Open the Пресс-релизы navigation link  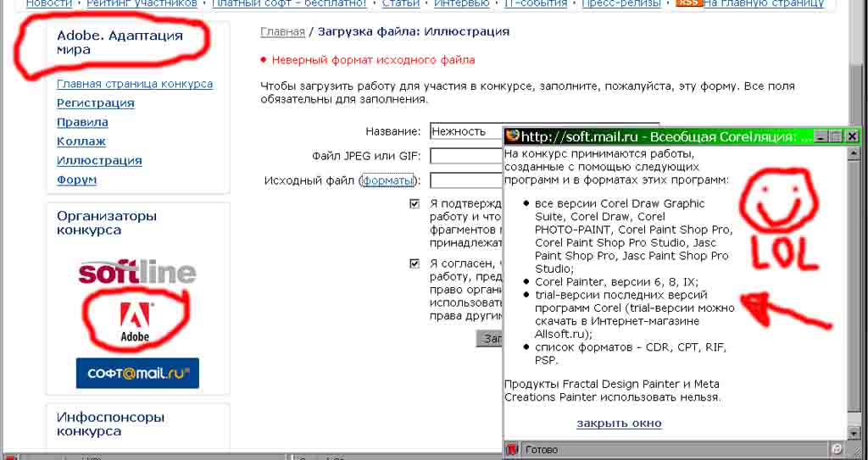click(x=621, y=3)
